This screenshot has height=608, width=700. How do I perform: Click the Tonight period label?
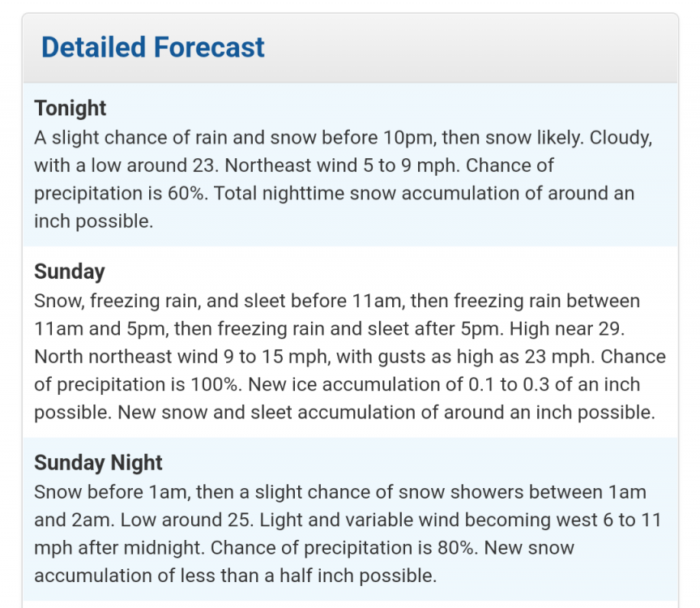(x=70, y=108)
